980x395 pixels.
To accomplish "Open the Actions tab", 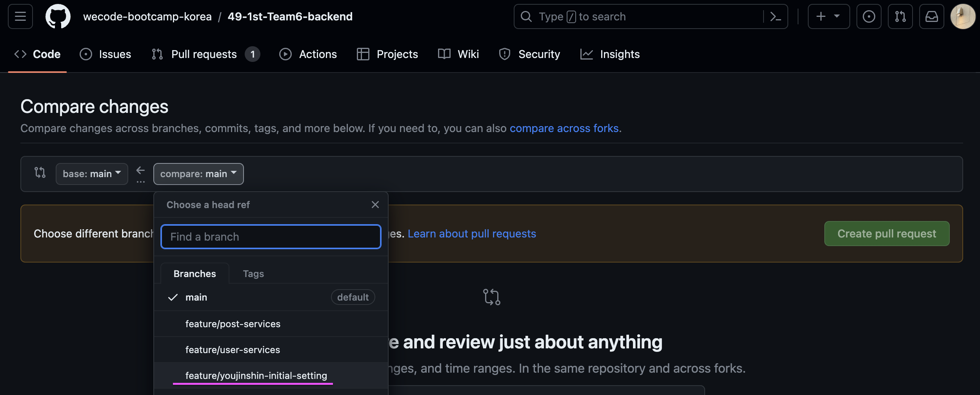I will click(x=308, y=54).
